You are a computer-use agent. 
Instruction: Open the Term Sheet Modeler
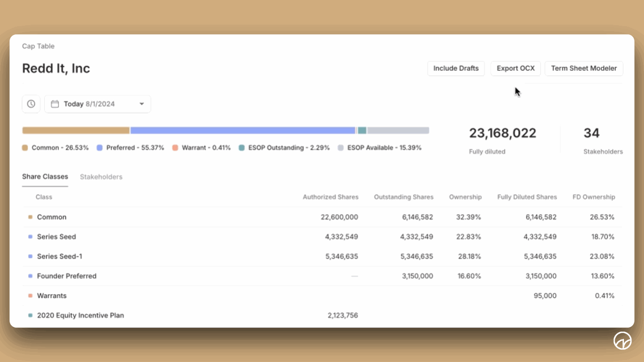tap(584, 68)
